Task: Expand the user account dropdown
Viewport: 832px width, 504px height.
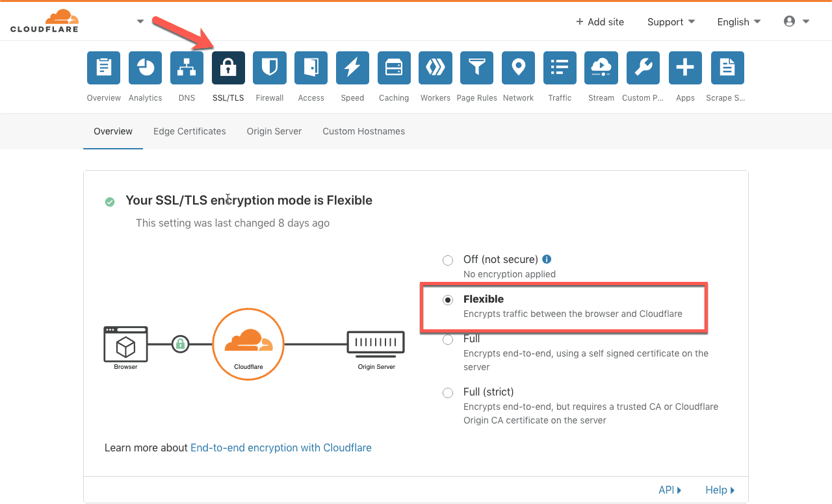Action: (x=797, y=21)
